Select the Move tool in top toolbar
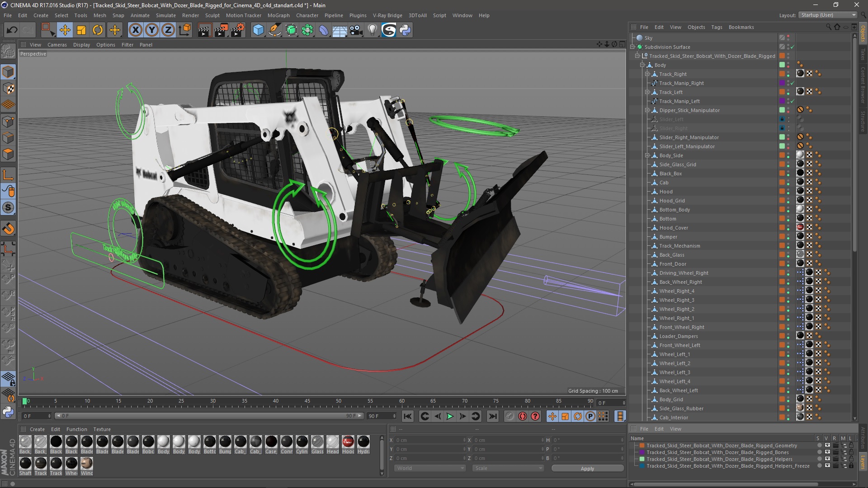The width and height of the screenshot is (868, 488). pyautogui.click(x=65, y=30)
